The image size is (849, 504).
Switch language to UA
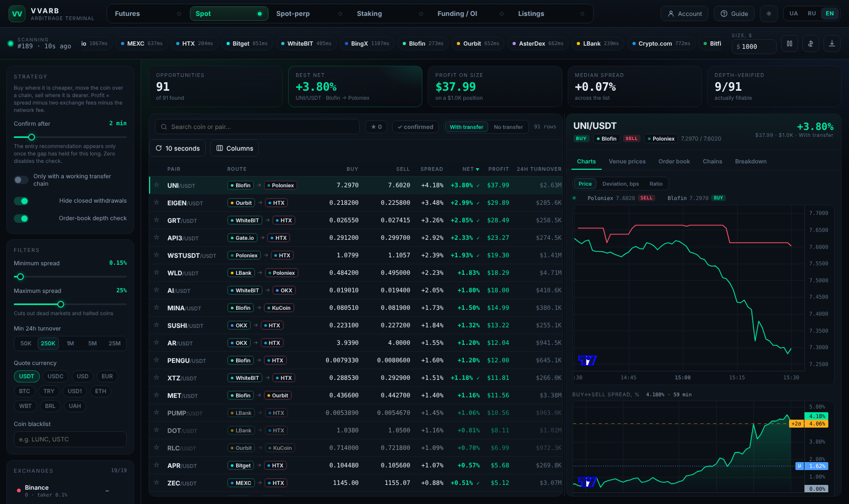[793, 14]
